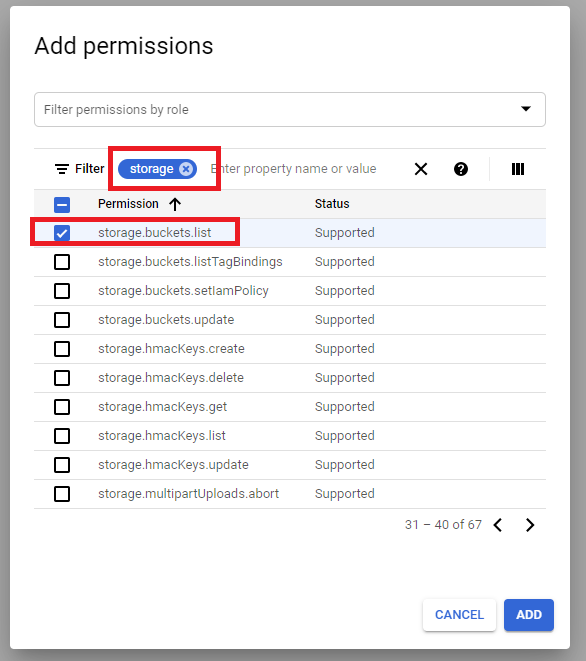Image resolution: width=586 pixels, height=661 pixels.
Task: Click the role filter dropdown arrow
Action: coord(526,109)
